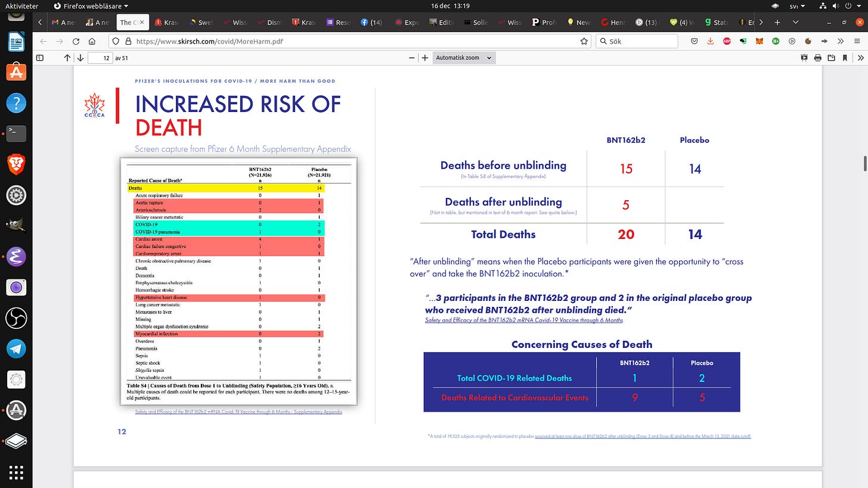
Task: Launch OBS Studio from the dock
Action: click(16, 318)
